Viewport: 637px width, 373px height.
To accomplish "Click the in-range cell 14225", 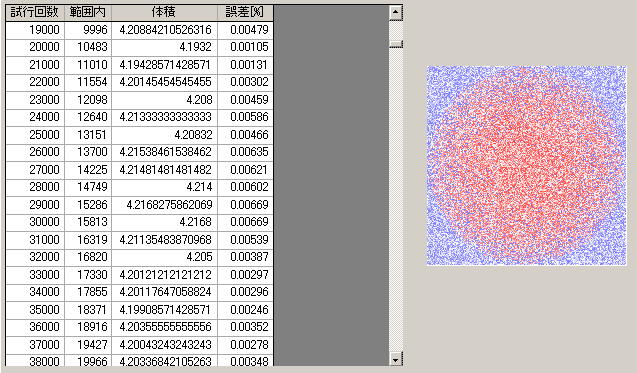I will pos(88,170).
